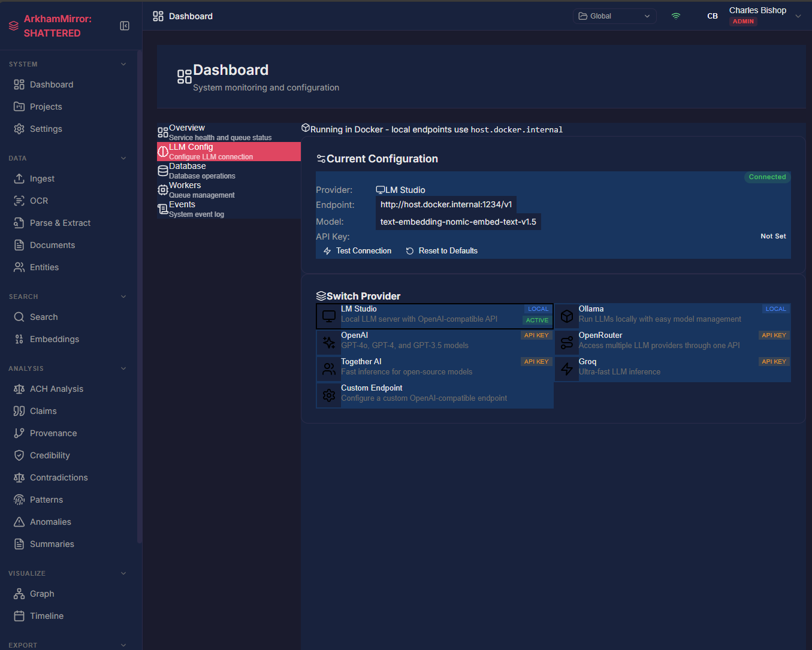This screenshot has width=812, height=650.
Task: Switch to the Database tab
Action: tap(229, 171)
